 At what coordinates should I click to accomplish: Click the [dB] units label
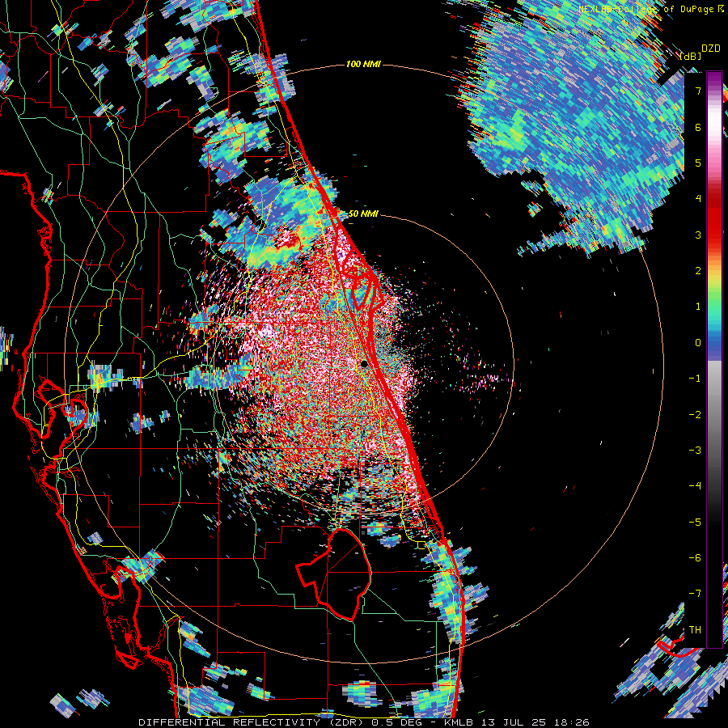690,57
